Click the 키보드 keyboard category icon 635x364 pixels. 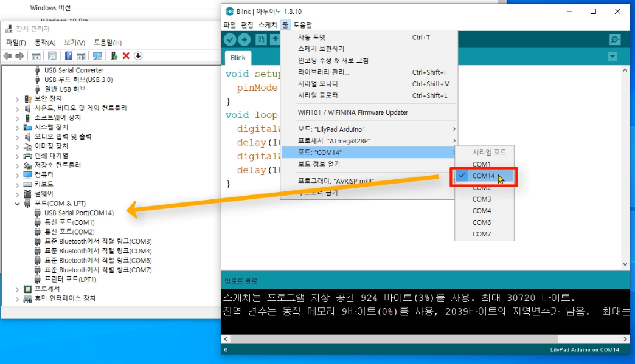click(x=27, y=184)
